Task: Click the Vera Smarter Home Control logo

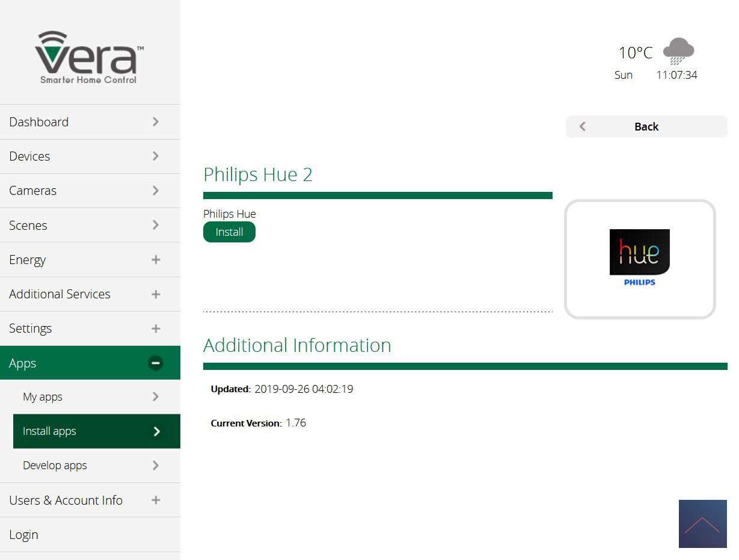Action: pyautogui.click(x=89, y=57)
